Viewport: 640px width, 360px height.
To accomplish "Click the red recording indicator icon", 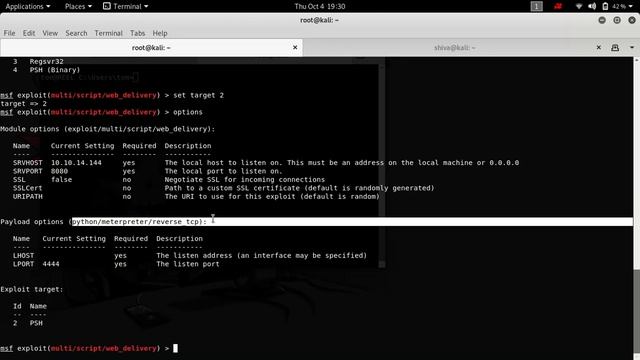I will tap(558, 6).
